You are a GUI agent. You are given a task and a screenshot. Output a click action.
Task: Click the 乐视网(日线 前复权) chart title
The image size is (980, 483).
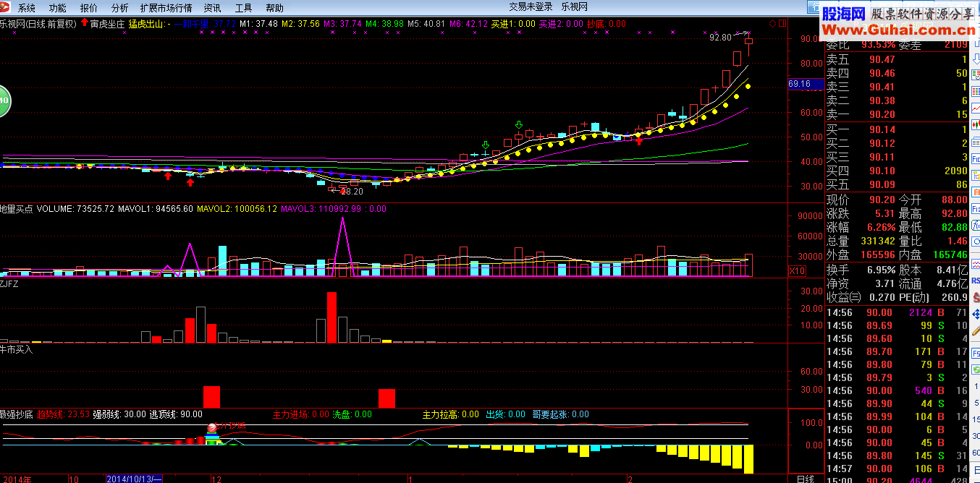(x=38, y=23)
